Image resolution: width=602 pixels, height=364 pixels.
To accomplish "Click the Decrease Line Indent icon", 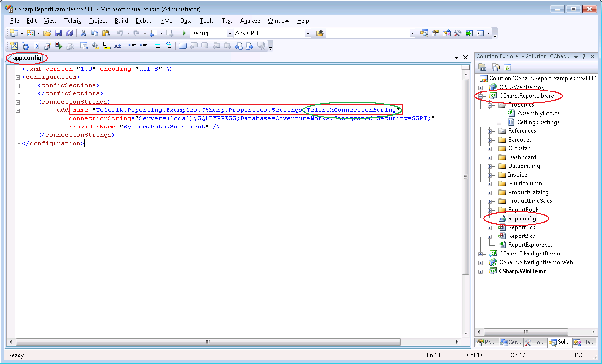I will pyautogui.click(x=132, y=46).
